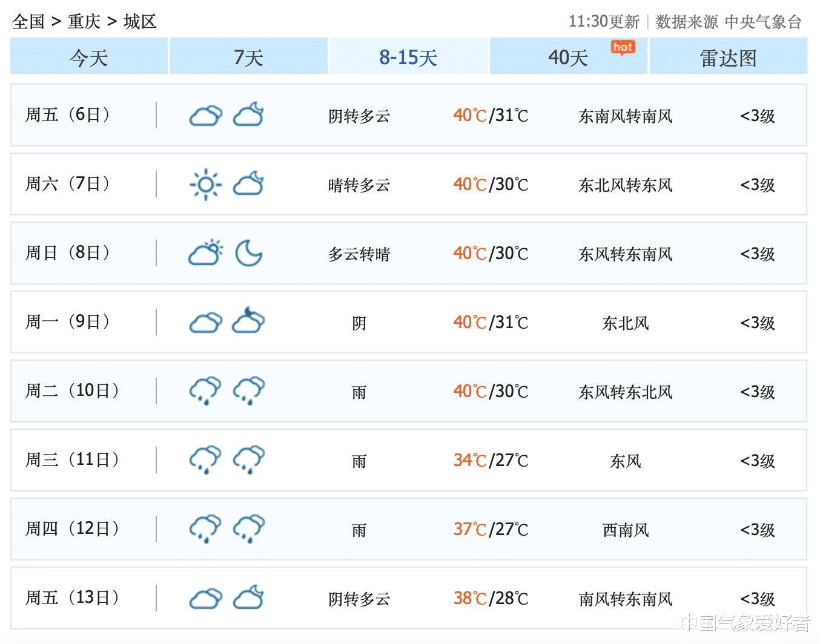Open the 40天 forecast tab
This screenshot has height=644, width=820.
(568, 57)
